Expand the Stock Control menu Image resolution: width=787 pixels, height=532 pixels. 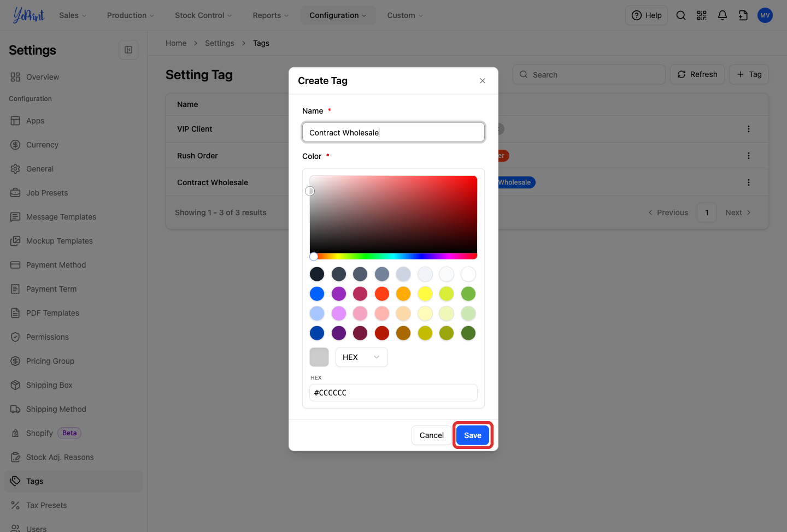[x=203, y=15]
